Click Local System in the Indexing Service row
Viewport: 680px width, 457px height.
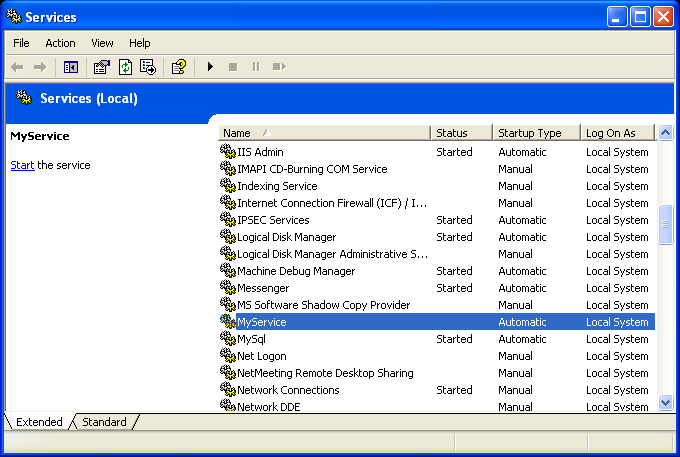click(617, 186)
